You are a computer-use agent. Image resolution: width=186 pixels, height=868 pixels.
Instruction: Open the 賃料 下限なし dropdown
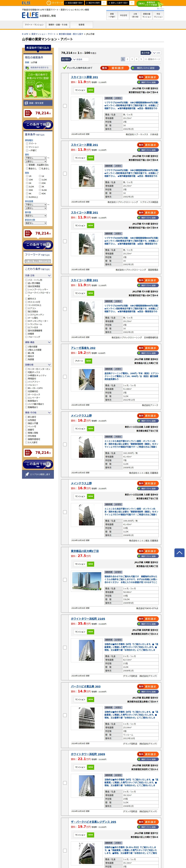(x=36, y=158)
